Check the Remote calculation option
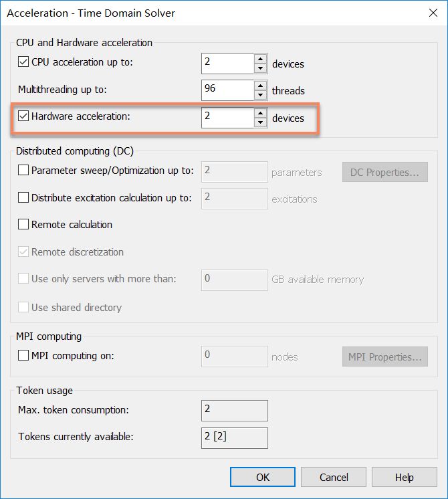Screen dimensions: 448x499 point(23,224)
